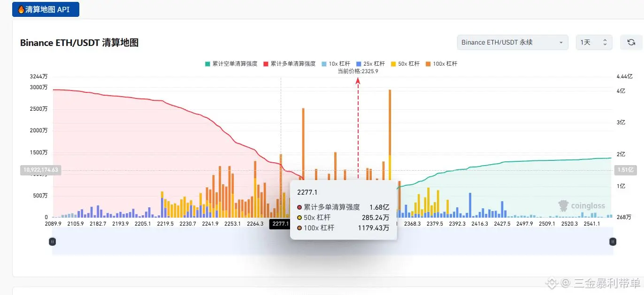Click the 当前价格:2325.9 label
The width and height of the screenshot is (644, 295).
[x=358, y=71]
